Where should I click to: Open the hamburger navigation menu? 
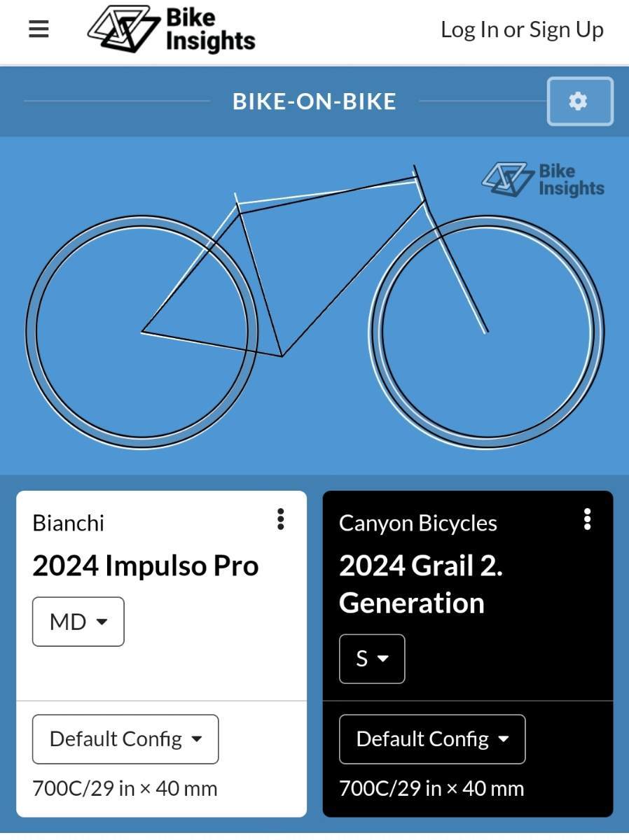pyautogui.click(x=39, y=29)
